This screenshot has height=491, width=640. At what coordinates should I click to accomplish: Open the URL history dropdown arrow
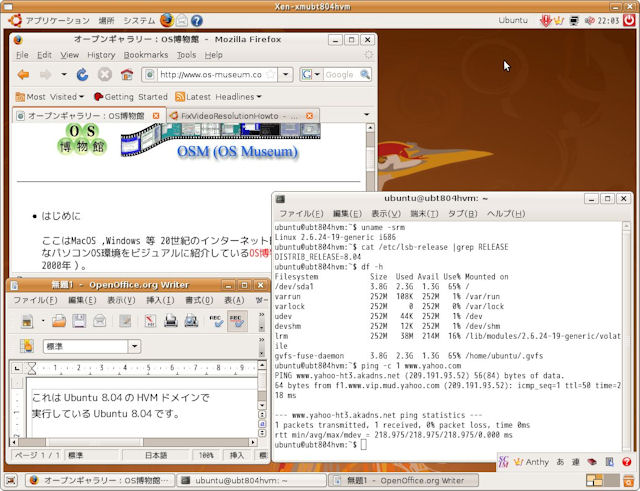coord(286,75)
